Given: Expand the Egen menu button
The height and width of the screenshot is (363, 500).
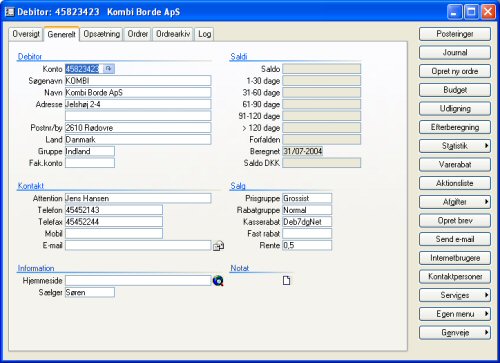Looking at the screenshot, I should [455, 314].
